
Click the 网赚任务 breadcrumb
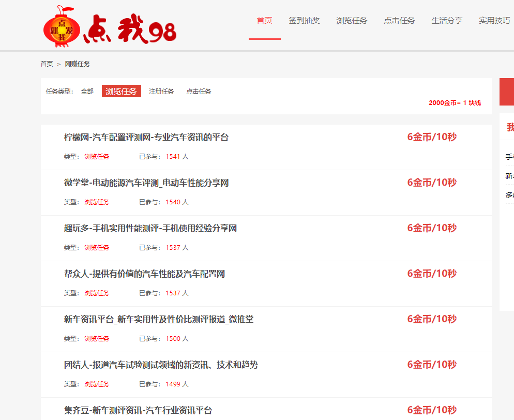point(78,64)
